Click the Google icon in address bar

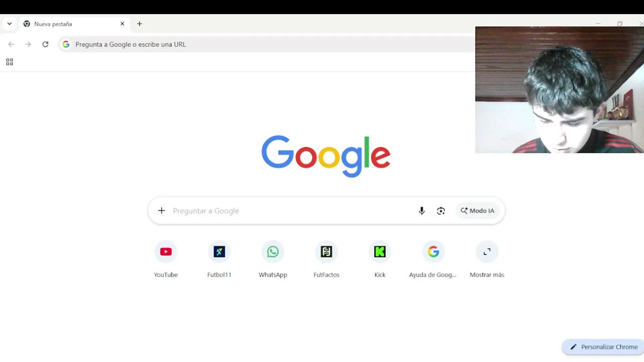[x=66, y=44]
